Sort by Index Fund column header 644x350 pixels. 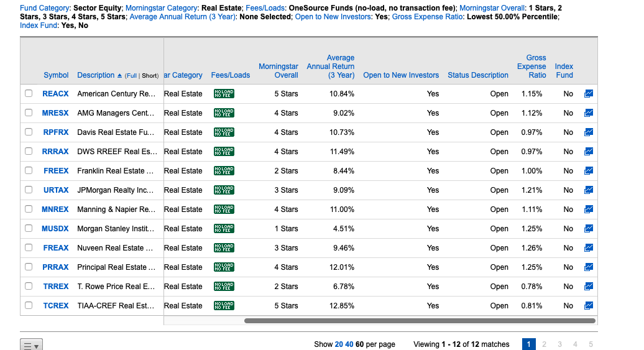click(x=564, y=71)
